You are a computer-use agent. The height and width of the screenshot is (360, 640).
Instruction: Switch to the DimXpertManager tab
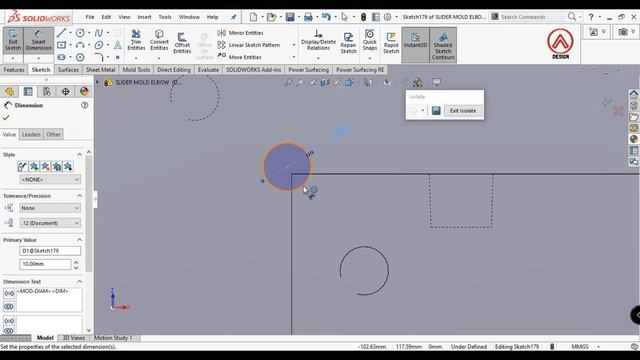click(65, 91)
